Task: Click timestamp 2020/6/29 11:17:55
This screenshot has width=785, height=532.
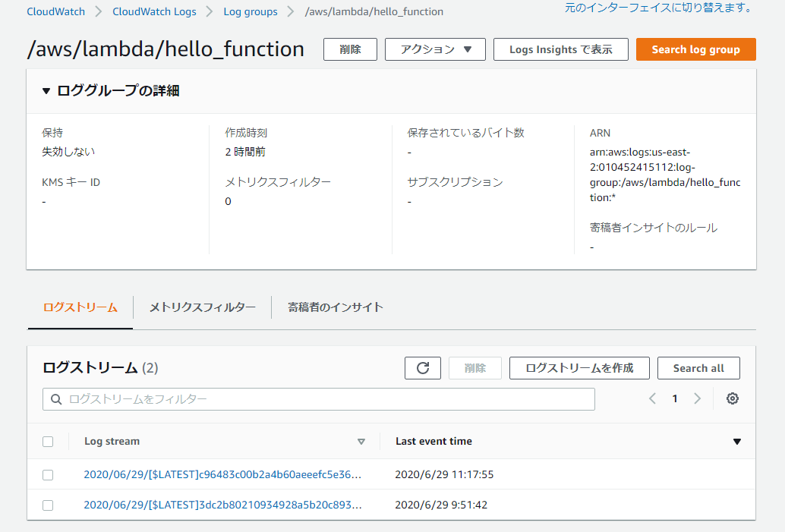Action: tap(444, 474)
